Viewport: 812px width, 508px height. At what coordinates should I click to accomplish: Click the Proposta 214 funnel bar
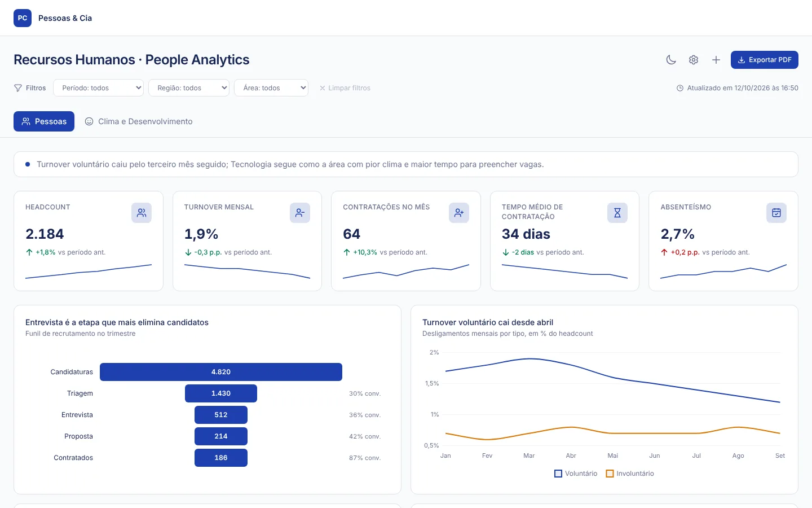click(x=221, y=436)
